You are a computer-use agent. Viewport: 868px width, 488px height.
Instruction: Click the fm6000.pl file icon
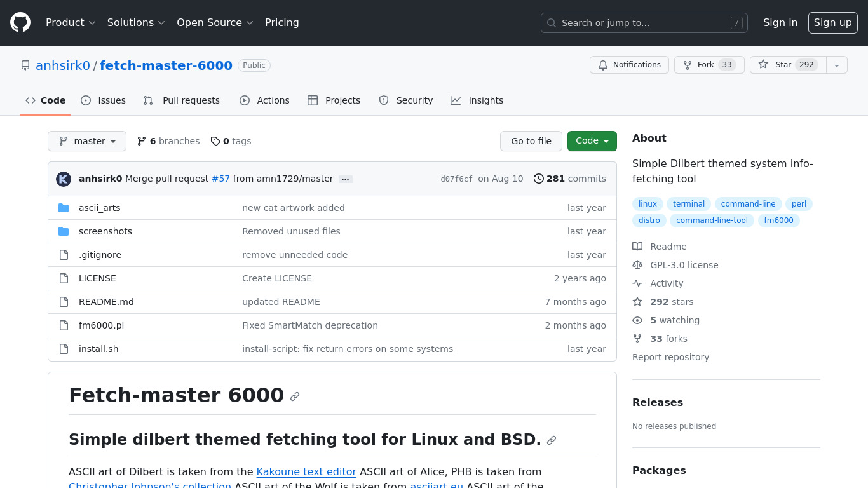(64, 325)
